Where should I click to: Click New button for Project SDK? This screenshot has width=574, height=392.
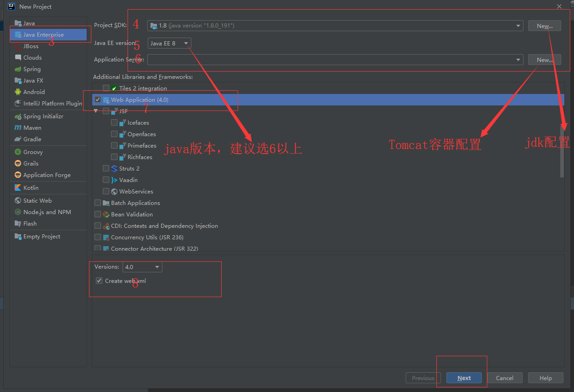(544, 26)
